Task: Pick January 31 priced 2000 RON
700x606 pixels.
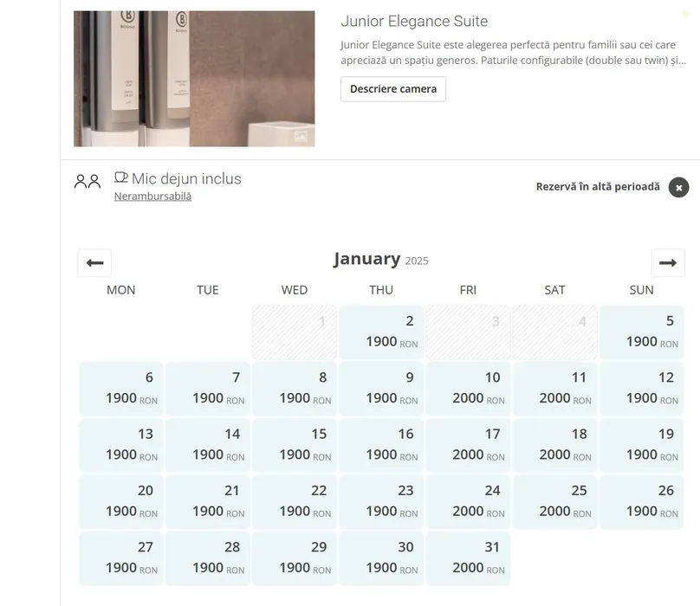Action: pyautogui.click(x=468, y=558)
